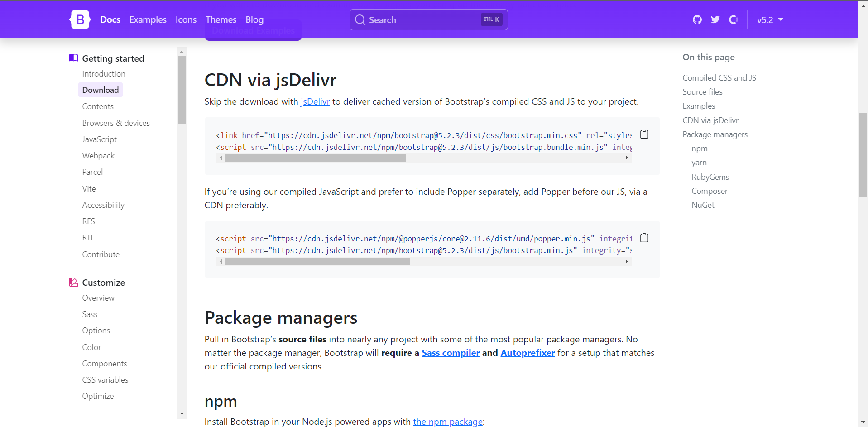Open Optimize in sidebar
This screenshot has height=427, width=868.
coord(98,396)
